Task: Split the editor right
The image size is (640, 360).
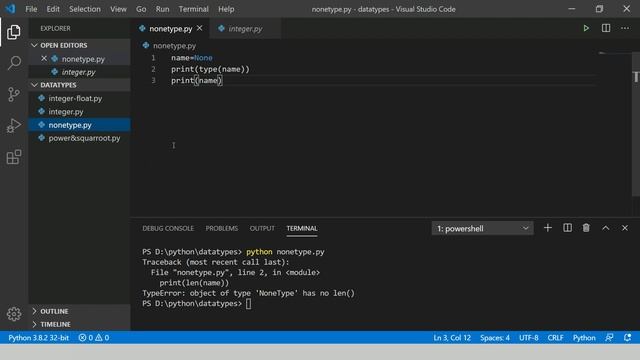Action: click(x=606, y=28)
